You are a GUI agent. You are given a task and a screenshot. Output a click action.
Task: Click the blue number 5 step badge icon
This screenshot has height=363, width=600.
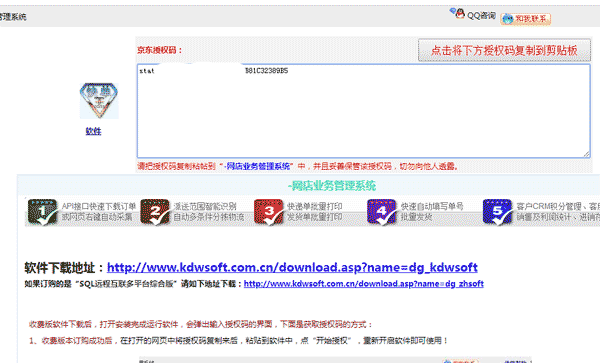tap(497, 212)
